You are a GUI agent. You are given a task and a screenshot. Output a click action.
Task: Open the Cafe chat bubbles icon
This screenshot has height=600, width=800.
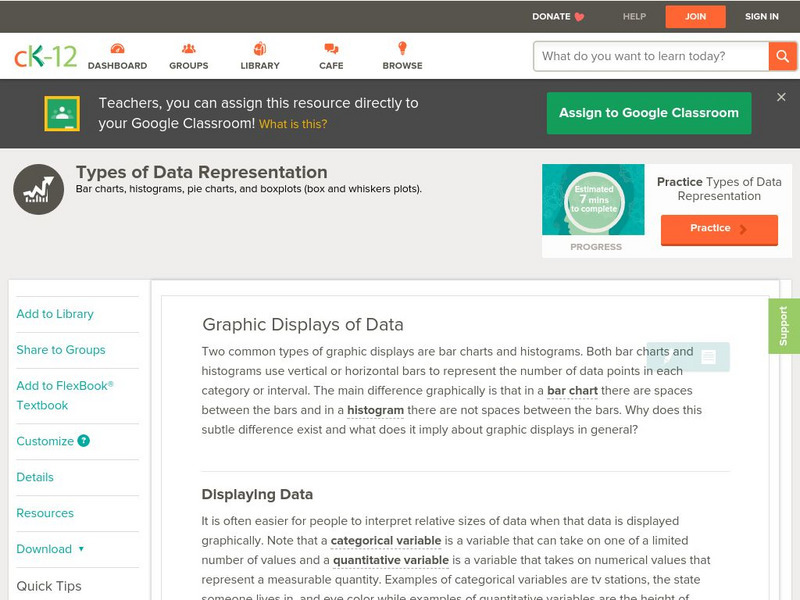[331, 48]
